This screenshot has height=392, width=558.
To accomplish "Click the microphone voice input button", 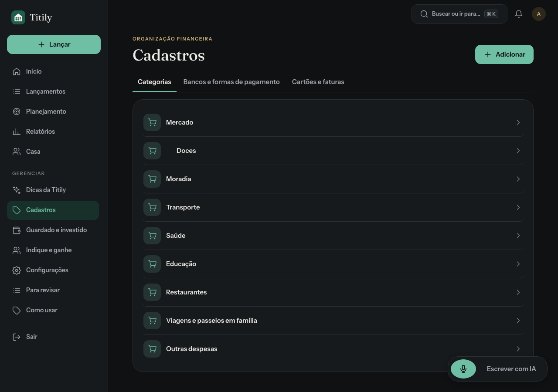I will point(463,369).
